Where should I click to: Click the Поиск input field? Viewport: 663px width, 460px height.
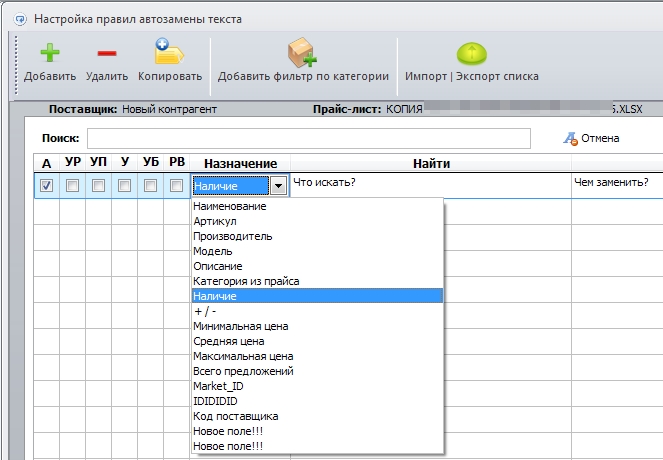309,138
